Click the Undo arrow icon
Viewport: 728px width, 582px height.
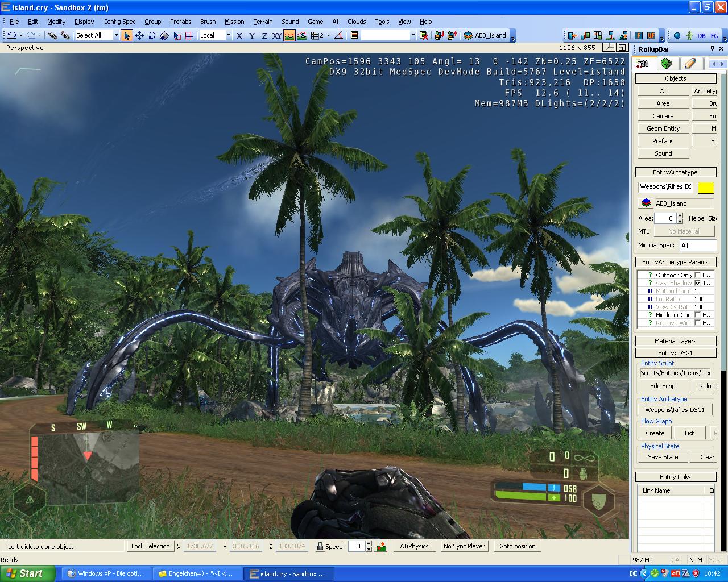[11, 35]
